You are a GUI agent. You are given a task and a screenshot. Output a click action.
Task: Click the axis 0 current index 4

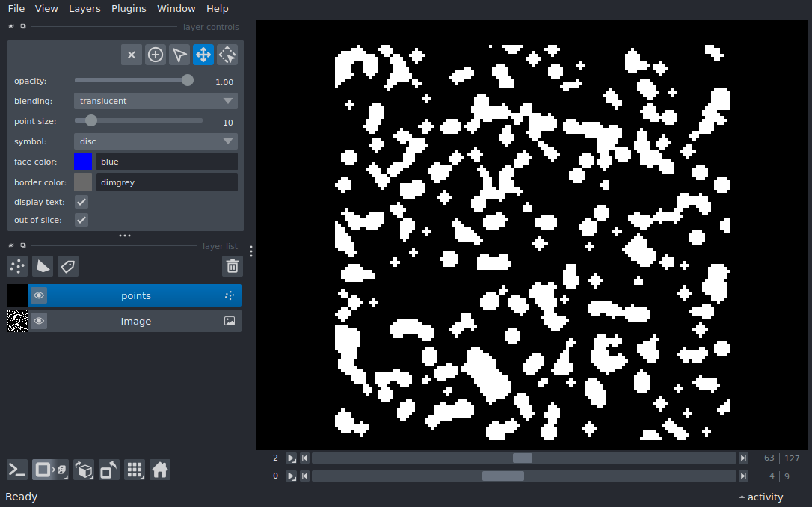click(772, 476)
